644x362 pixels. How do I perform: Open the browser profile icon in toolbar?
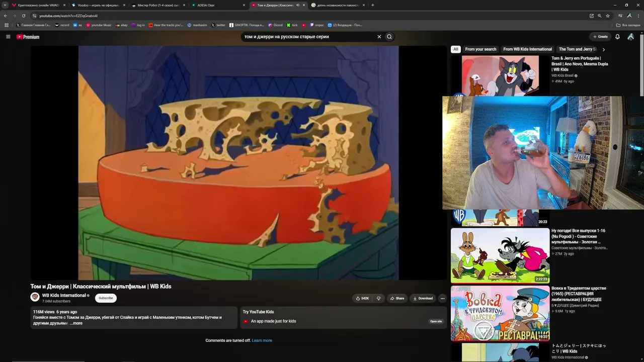point(629,16)
